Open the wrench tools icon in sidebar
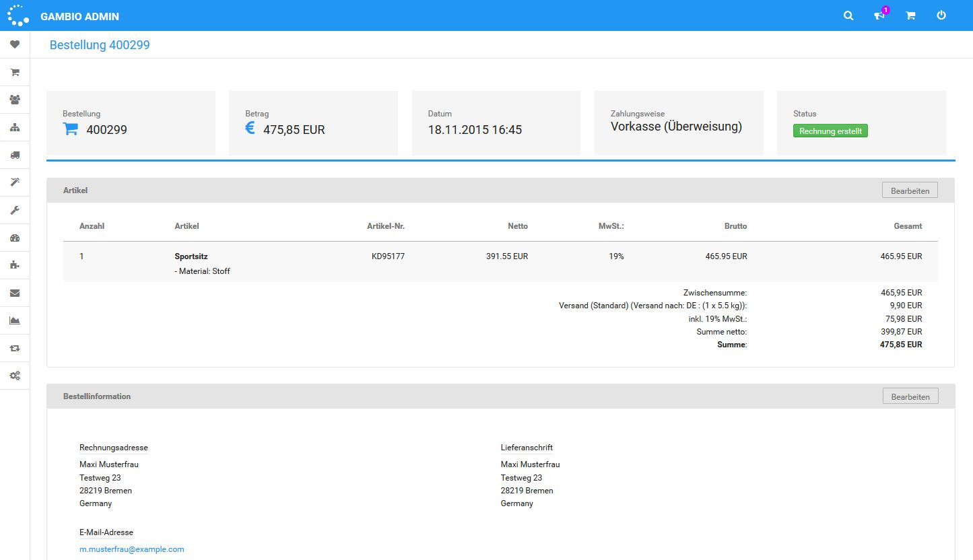This screenshot has height=560, width=973. pos(15,210)
